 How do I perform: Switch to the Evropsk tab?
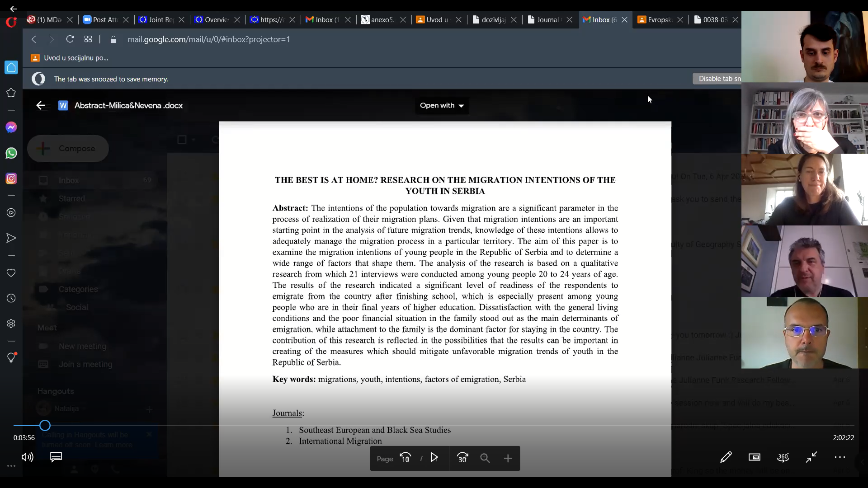tap(659, 20)
